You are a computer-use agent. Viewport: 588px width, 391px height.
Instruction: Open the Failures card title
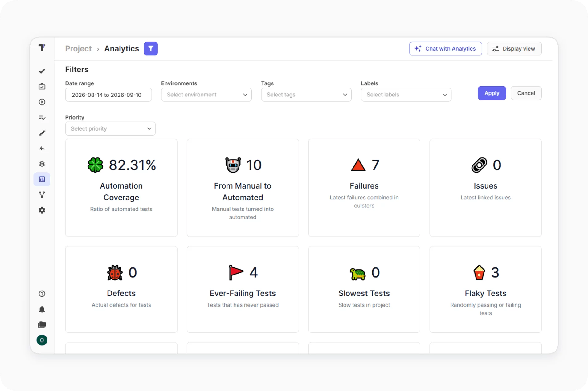364,186
